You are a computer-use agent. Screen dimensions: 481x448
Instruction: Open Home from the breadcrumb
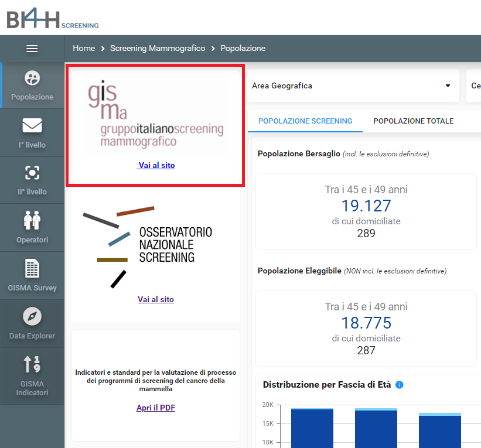click(84, 49)
